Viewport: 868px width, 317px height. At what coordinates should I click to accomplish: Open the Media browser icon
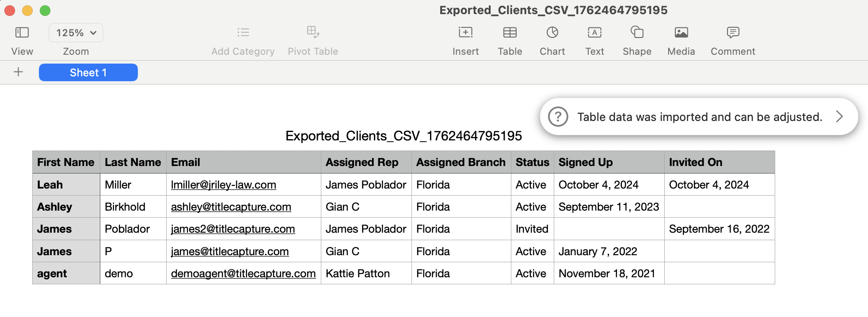681,33
